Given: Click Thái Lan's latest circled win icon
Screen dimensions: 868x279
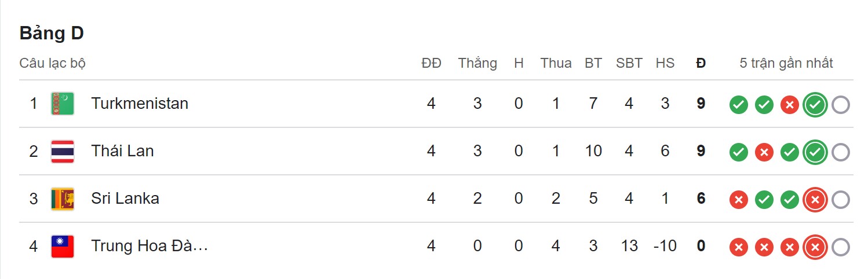Looking at the screenshot, I should 815,152.
